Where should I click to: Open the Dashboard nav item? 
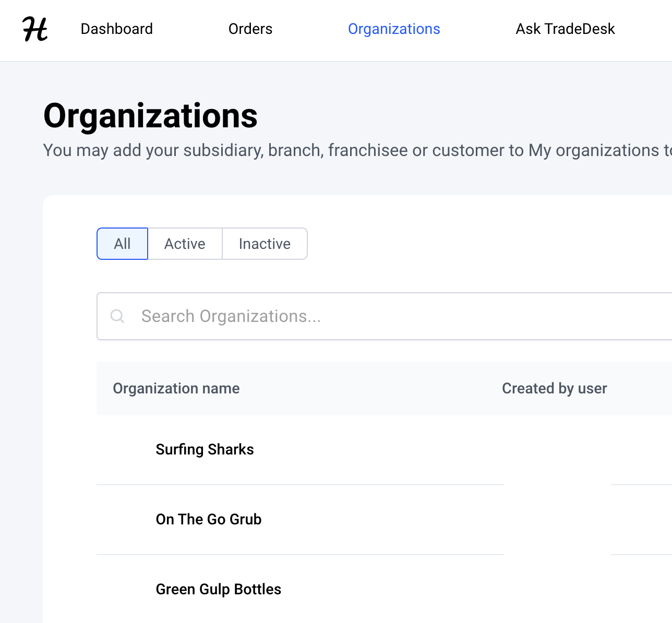coord(117,29)
